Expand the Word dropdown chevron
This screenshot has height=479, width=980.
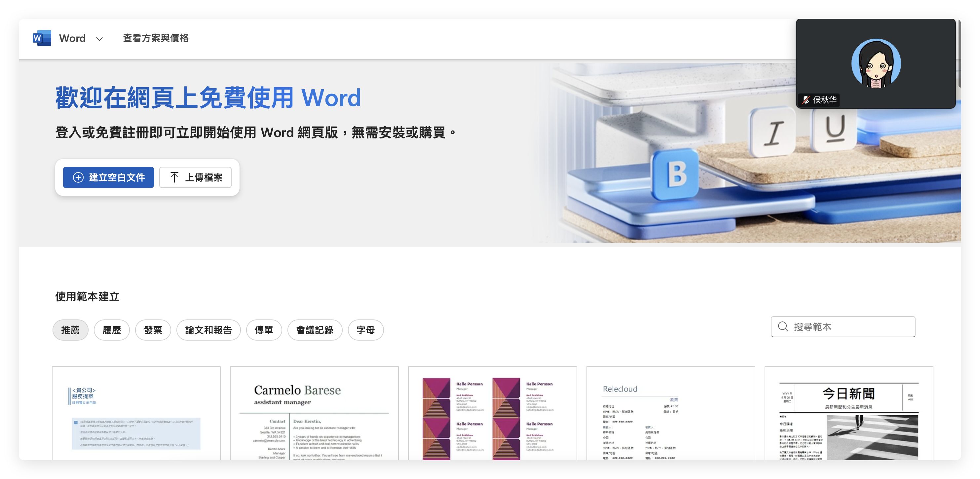pyautogui.click(x=100, y=39)
